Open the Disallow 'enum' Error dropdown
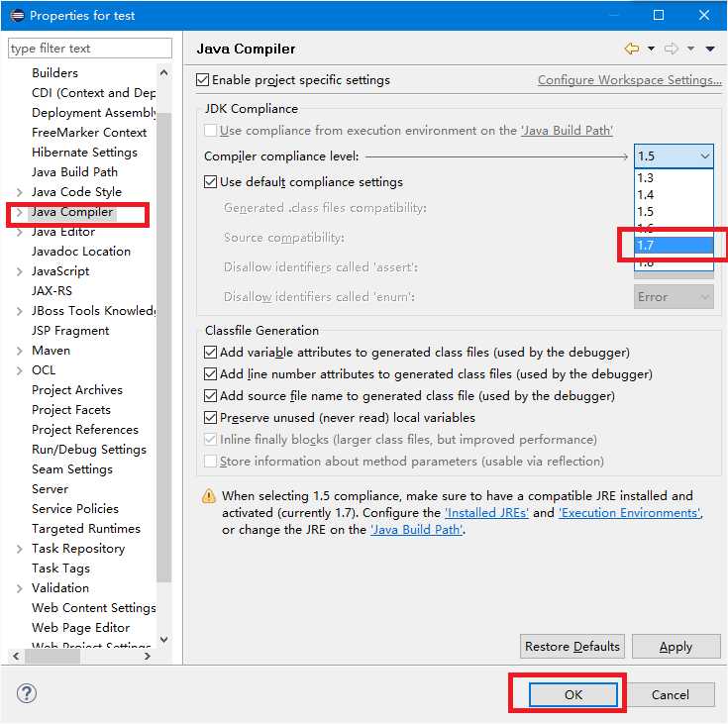Viewport: 728px width, 724px height. [x=674, y=297]
